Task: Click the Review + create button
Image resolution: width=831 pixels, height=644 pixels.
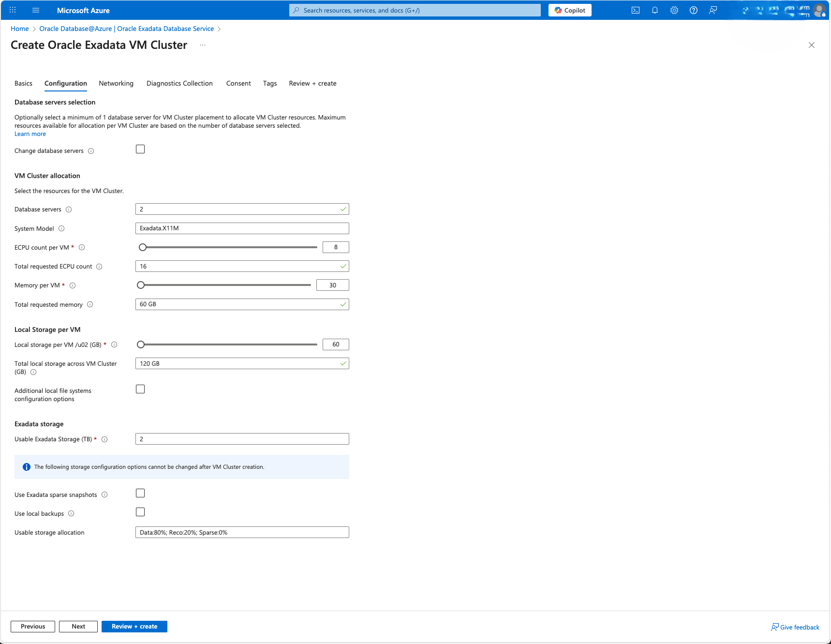Action: 134,626
